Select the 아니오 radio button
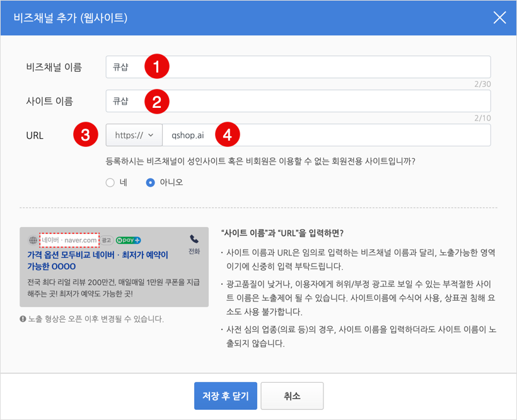517x420 pixels. point(150,182)
